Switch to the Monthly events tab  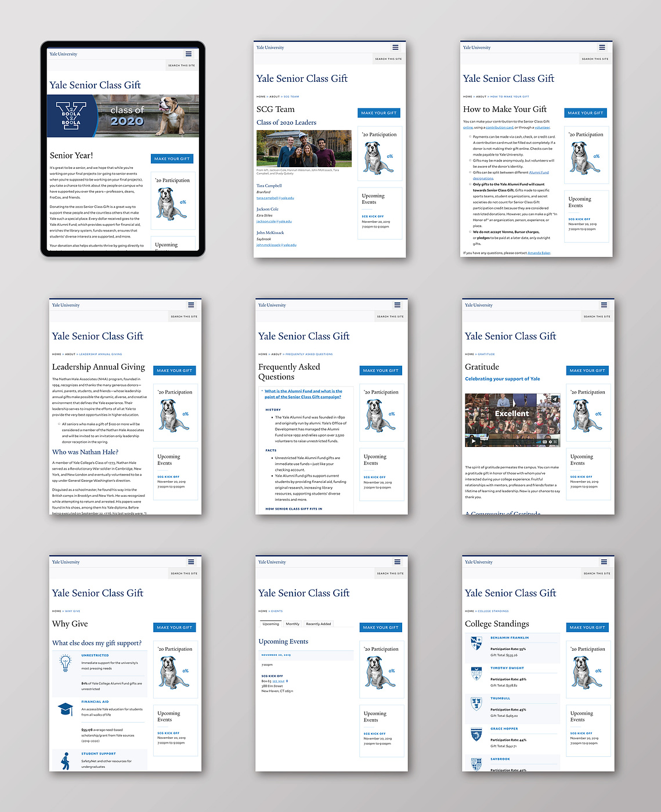pyautogui.click(x=292, y=624)
